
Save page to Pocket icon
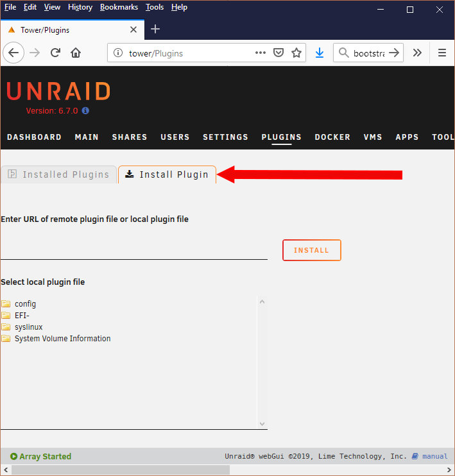279,53
